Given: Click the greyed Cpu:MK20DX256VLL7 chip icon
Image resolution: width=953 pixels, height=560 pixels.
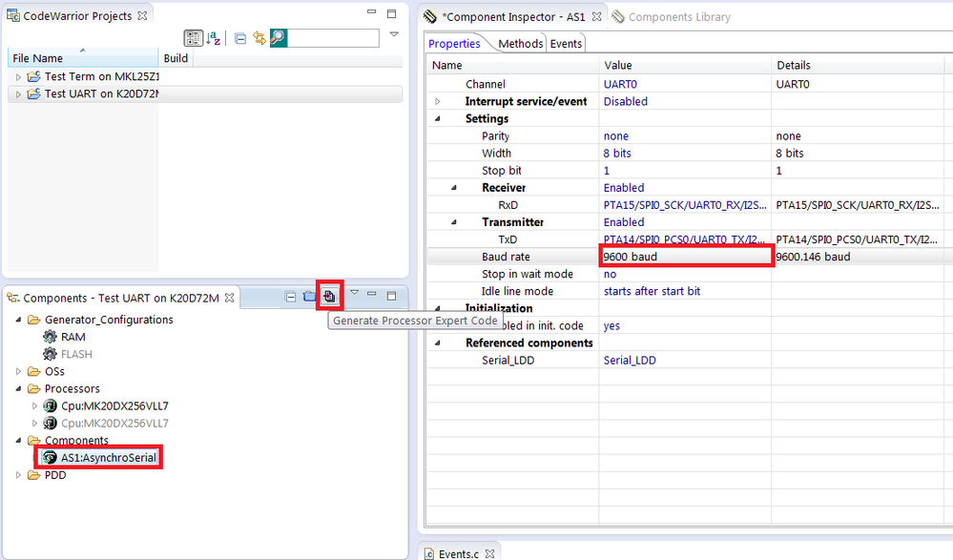Looking at the screenshot, I should tap(51, 424).
